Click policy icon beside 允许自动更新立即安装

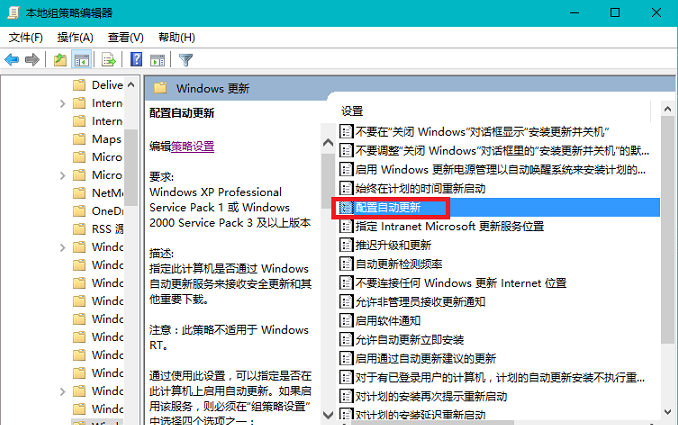pyautogui.click(x=345, y=340)
